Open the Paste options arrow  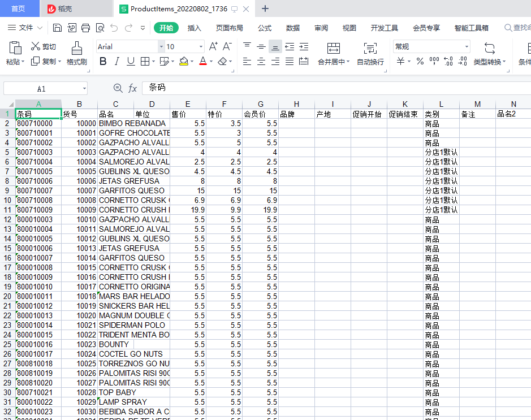coord(23,62)
